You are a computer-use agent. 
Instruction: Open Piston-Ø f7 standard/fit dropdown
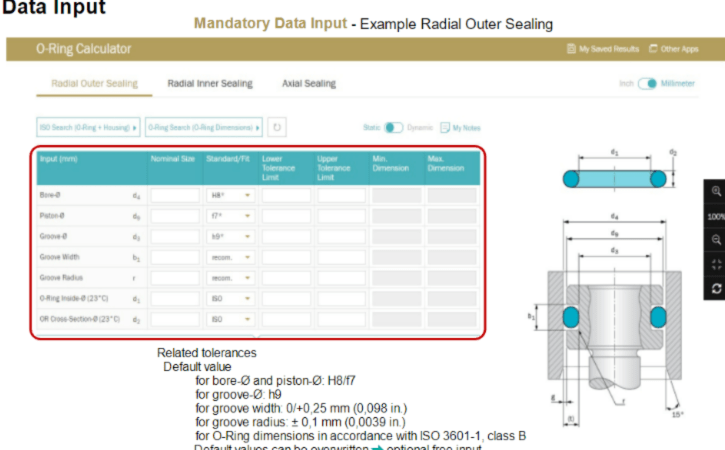tap(230, 216)
